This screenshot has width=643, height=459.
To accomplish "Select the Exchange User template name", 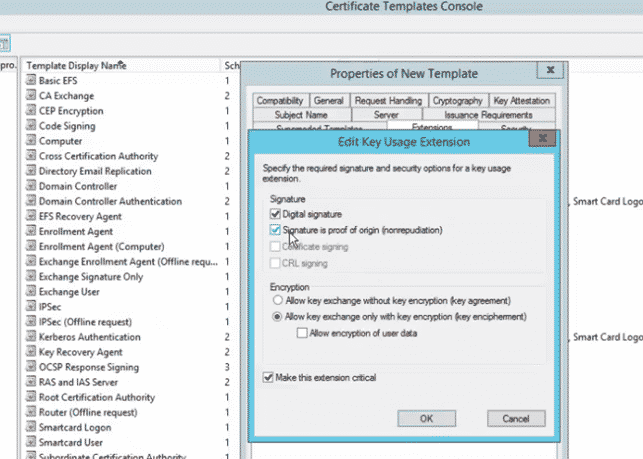I will [x=69, y=292].
